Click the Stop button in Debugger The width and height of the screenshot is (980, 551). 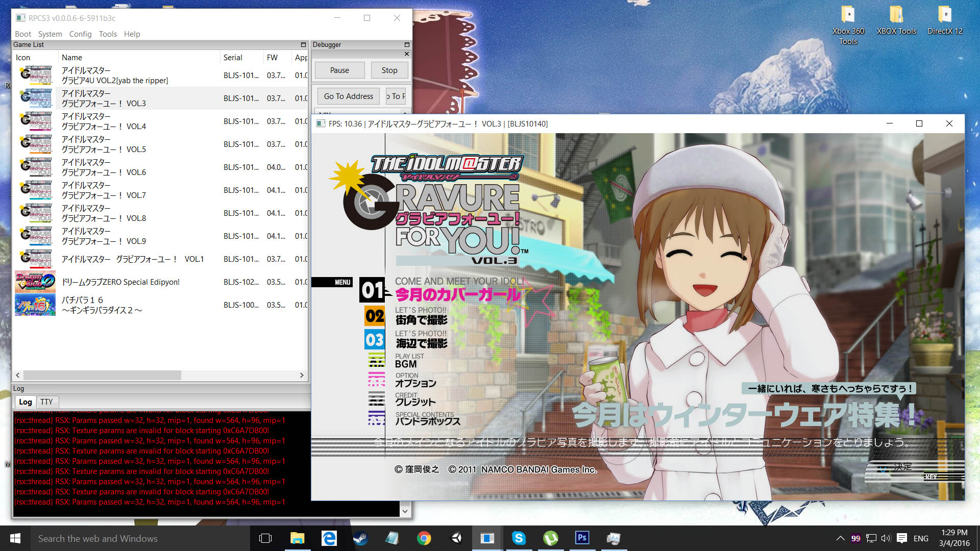click(389, 70)
